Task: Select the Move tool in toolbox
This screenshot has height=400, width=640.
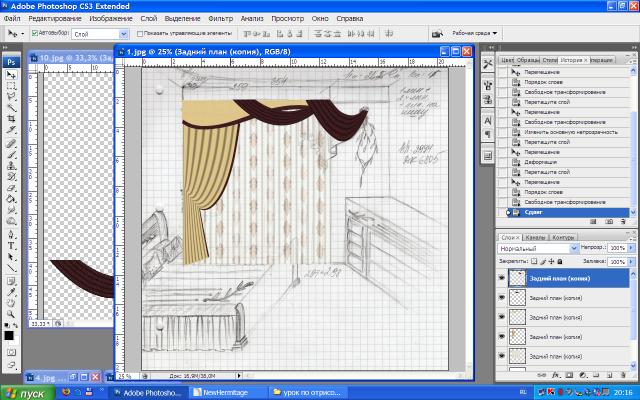Action: [x=11, y=74]
